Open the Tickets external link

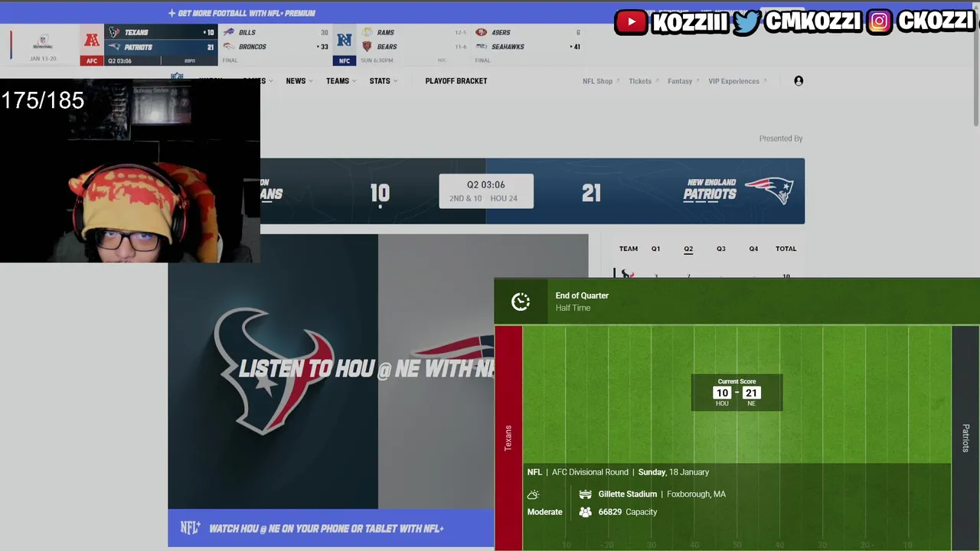(643, 81)
